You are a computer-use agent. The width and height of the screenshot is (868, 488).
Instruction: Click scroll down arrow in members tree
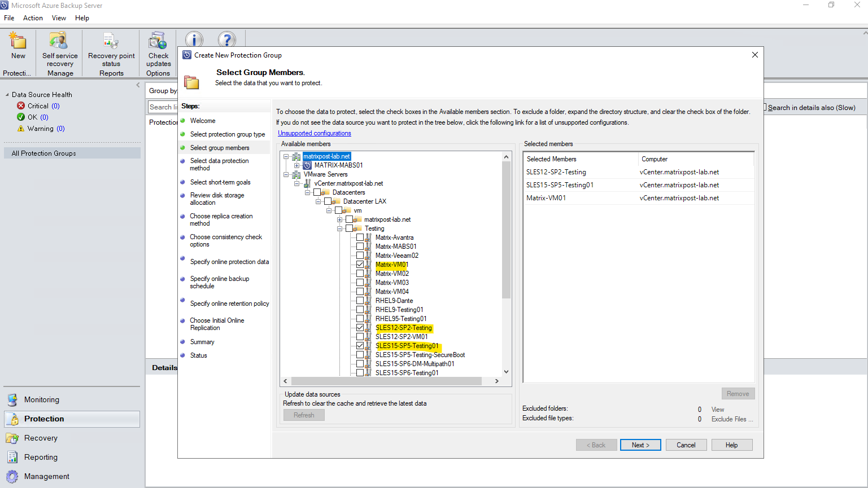pyautogui.click(x=506, y=372)
